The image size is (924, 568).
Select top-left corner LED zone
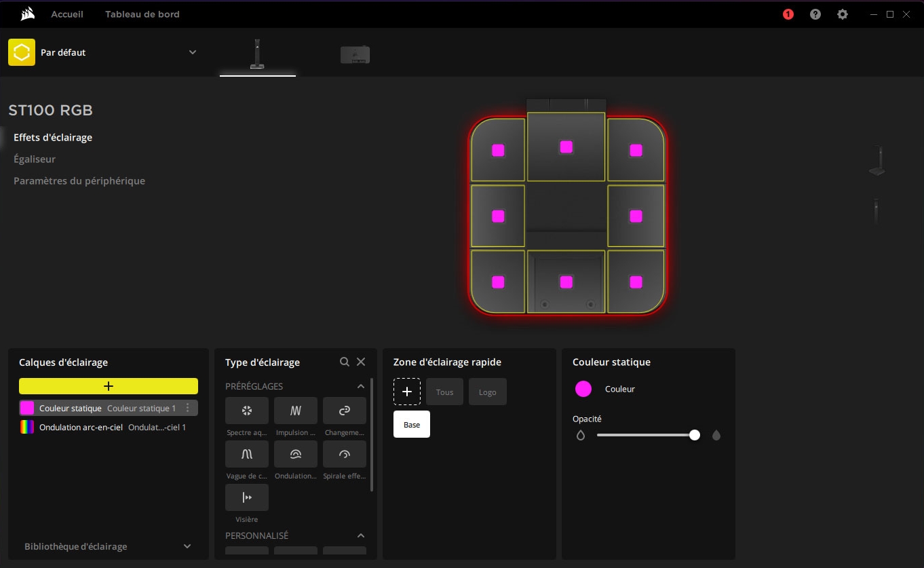498,150
